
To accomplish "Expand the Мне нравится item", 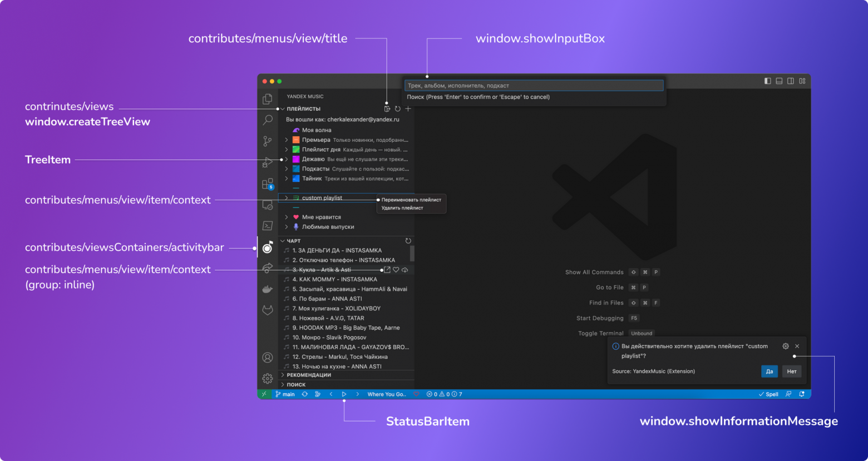I will pos(287,217).
